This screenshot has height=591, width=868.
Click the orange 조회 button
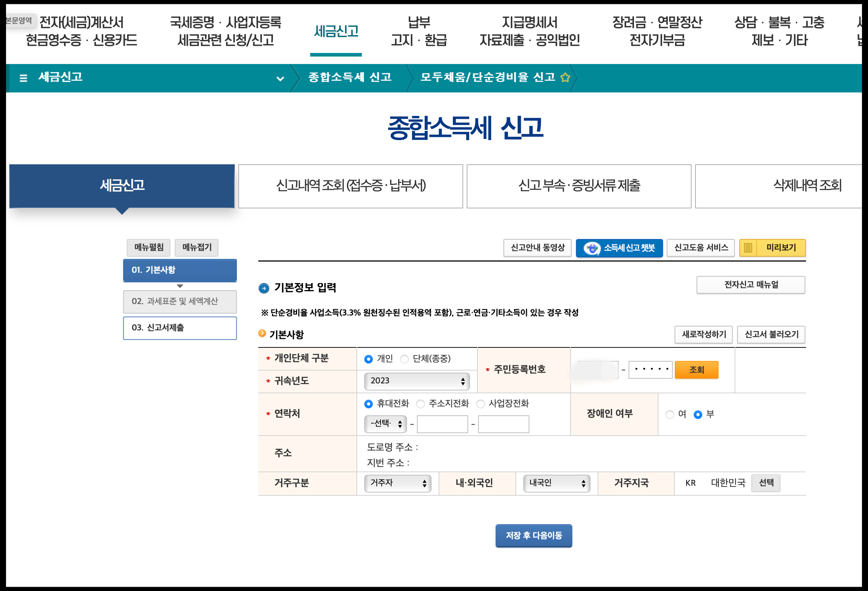point(696,369)
